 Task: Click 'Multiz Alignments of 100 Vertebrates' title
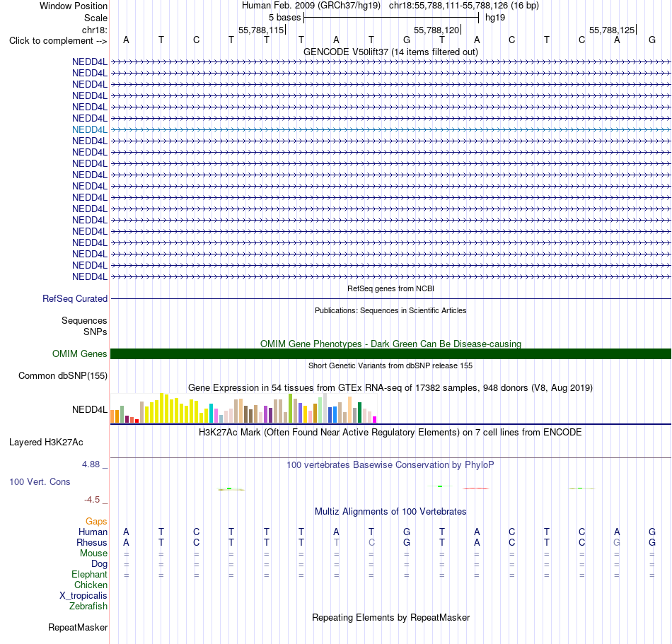tap(390, 512)
